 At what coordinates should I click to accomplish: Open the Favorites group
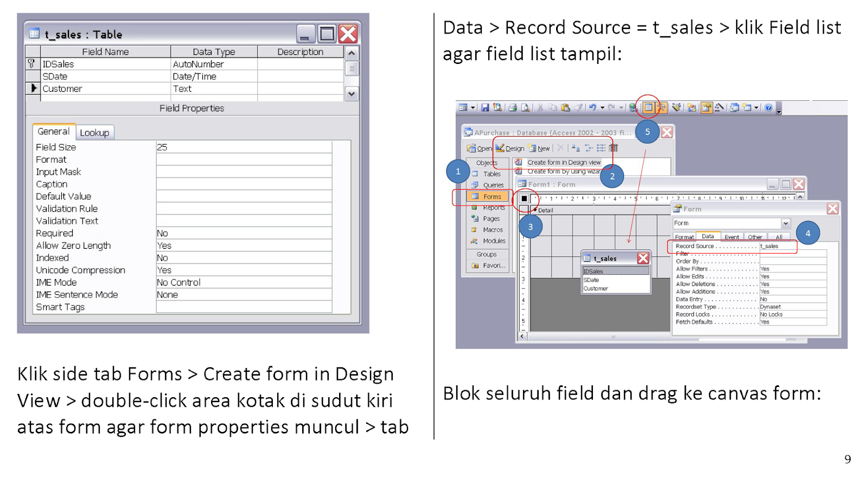[x=489, y=266]
